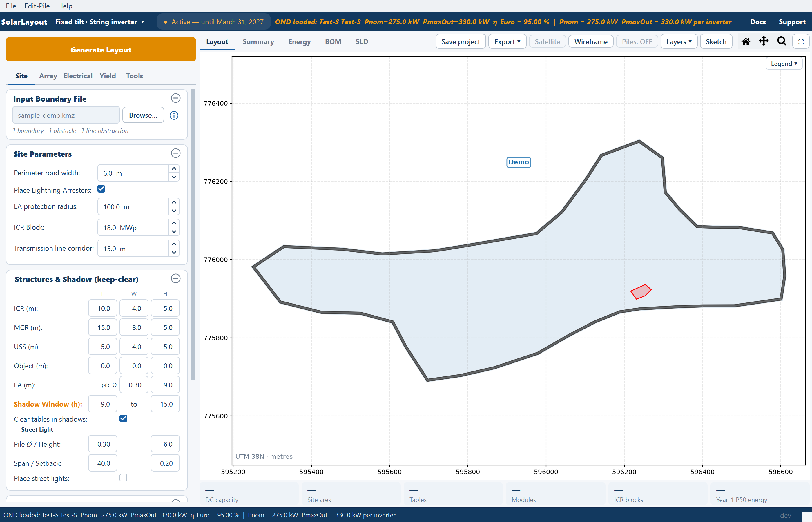812x522 pixels.
Task: Open the Export dropdown
Action: click(x=507, y=41)
